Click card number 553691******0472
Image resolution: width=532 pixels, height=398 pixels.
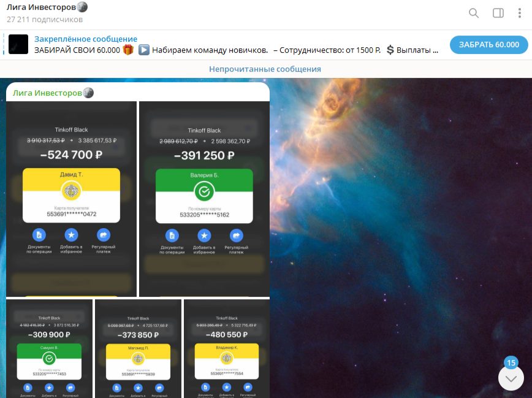coord(71,214)
